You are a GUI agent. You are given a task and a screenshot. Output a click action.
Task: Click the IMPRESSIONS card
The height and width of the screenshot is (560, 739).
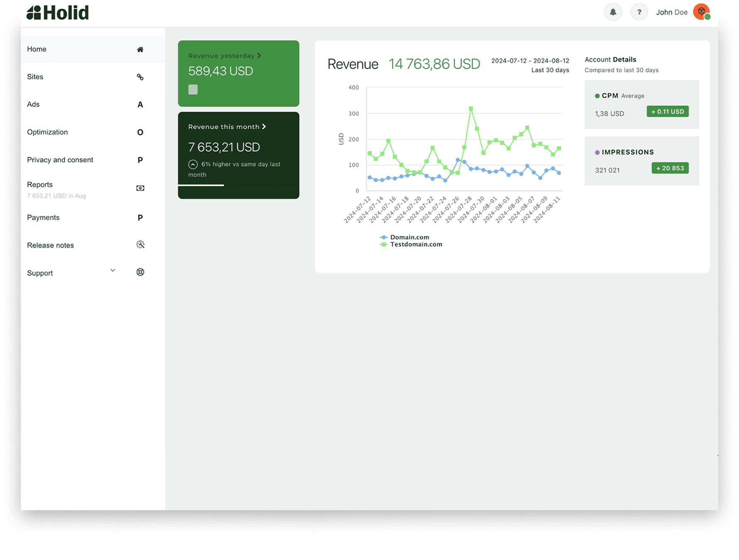click(642, 161)
